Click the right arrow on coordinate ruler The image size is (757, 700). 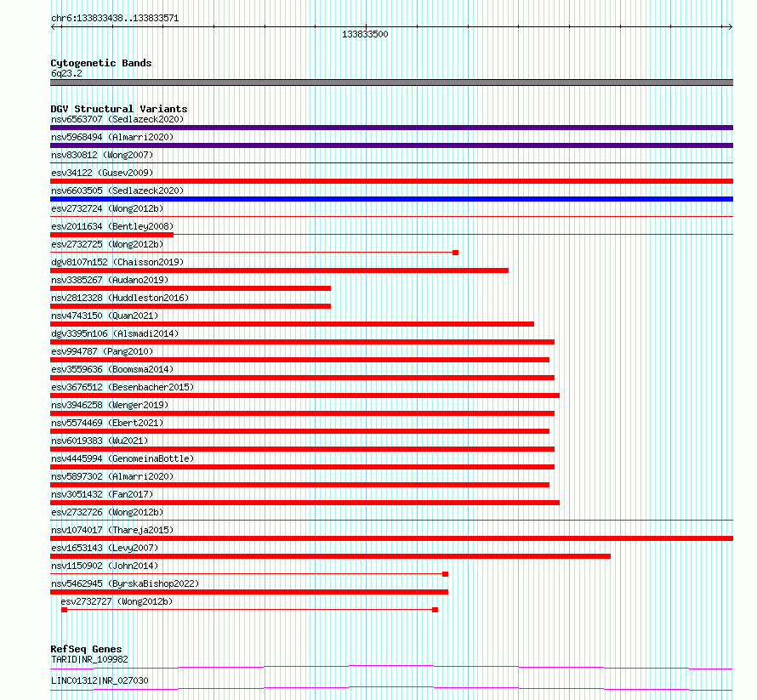tap(730, 27)
